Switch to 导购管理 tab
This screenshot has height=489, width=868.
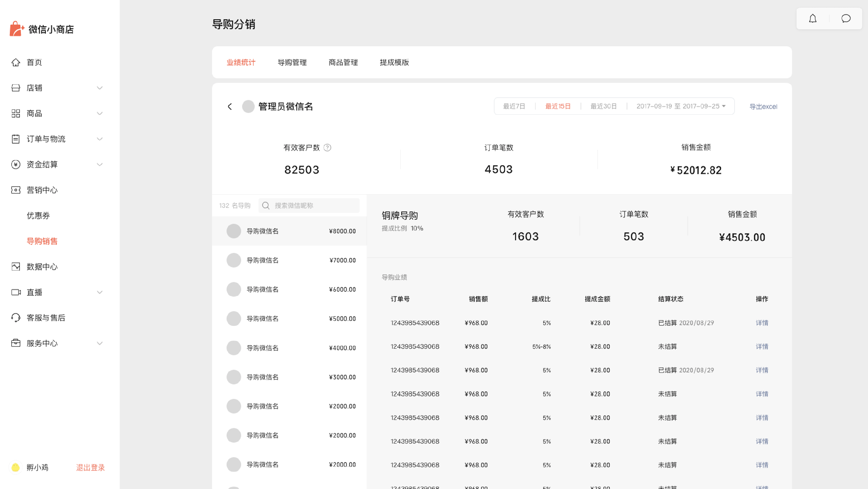(x=292, y=62)
